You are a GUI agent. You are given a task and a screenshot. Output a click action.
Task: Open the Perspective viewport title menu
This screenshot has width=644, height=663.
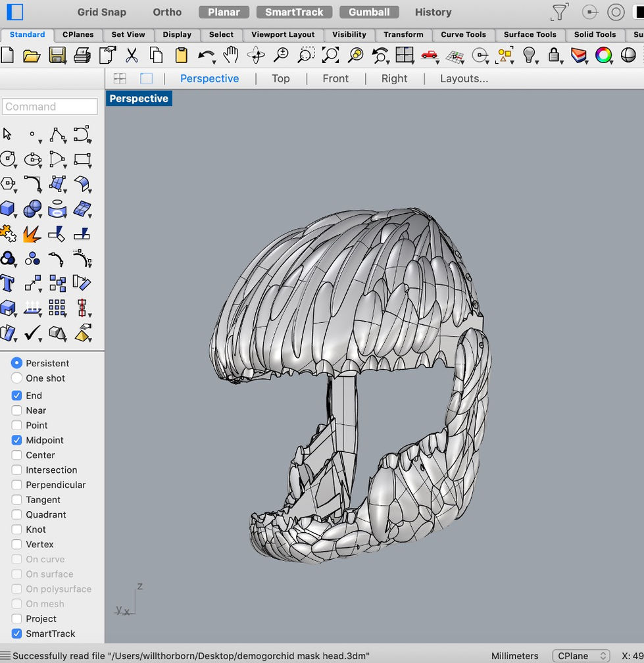click(x=139, y=99)
